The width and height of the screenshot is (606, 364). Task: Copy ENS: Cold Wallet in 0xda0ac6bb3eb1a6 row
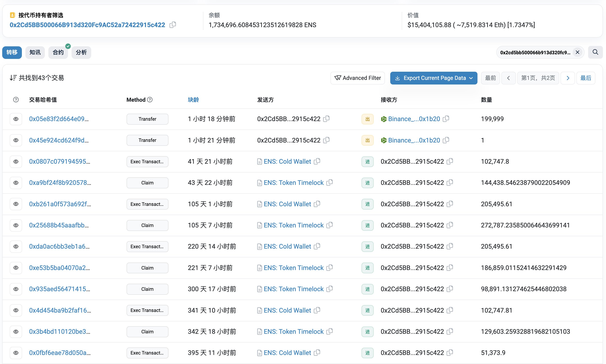317,246
